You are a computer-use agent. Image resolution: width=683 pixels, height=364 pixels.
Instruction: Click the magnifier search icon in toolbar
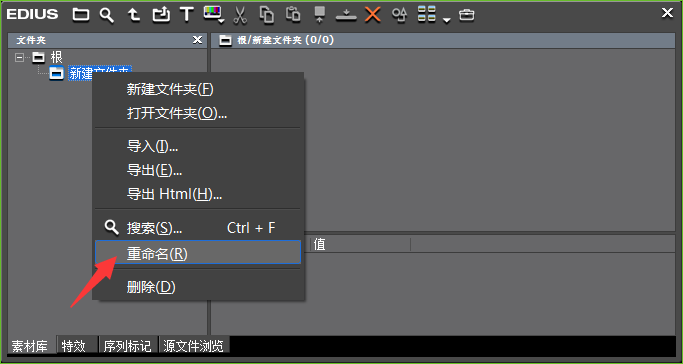point(107,15)
